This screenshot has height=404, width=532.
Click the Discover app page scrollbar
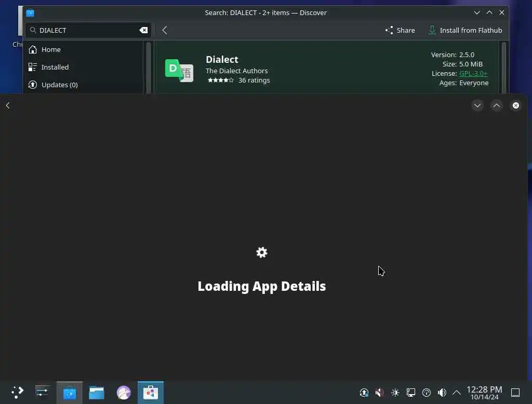click(504, 67)
